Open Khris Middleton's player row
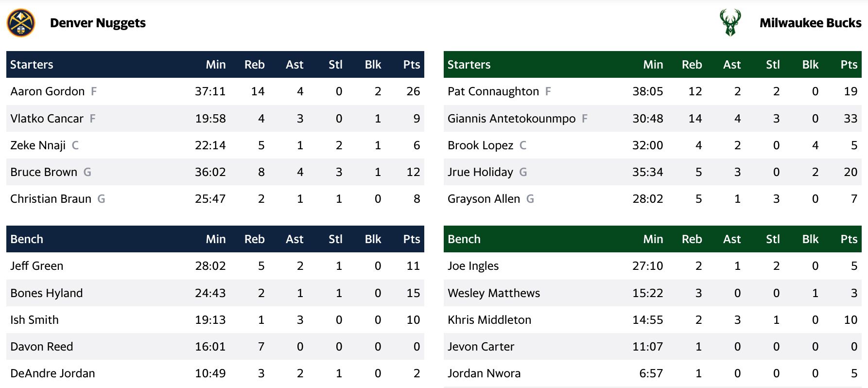Viewport: 868px width, 388px height. click(x=653, y=319)
